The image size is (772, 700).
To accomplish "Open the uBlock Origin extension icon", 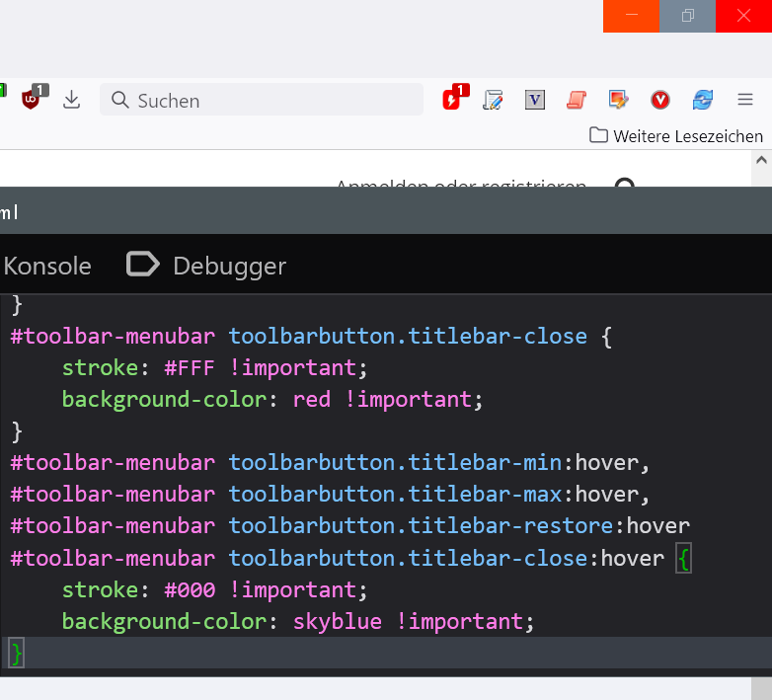I will 33,99.
